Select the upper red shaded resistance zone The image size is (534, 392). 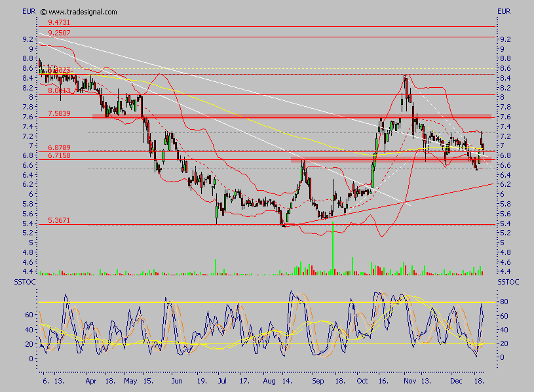[x=292, y=117]
